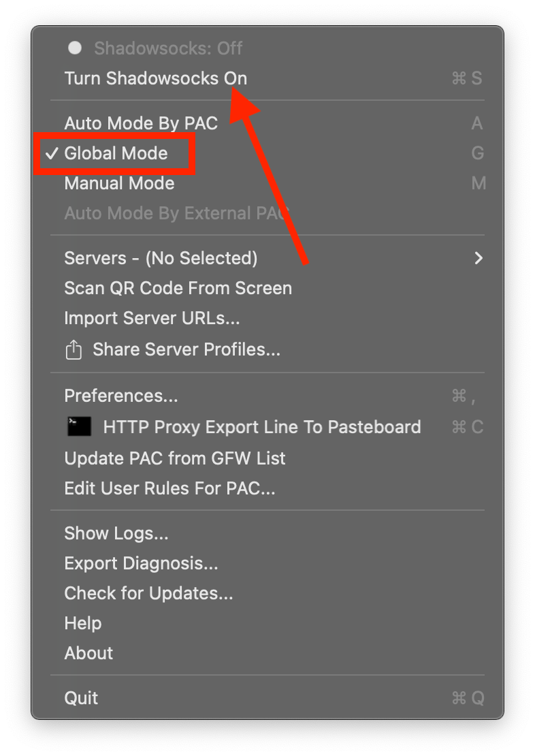The width and height of the screenshot is (535, 756).
Task: Select Check for Updates...
Action: [x=148, y=593]
